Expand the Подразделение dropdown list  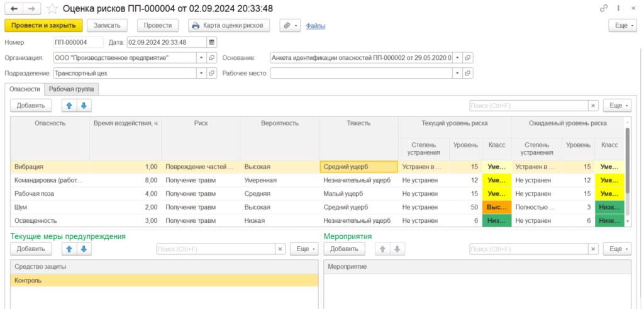point(201,73)
